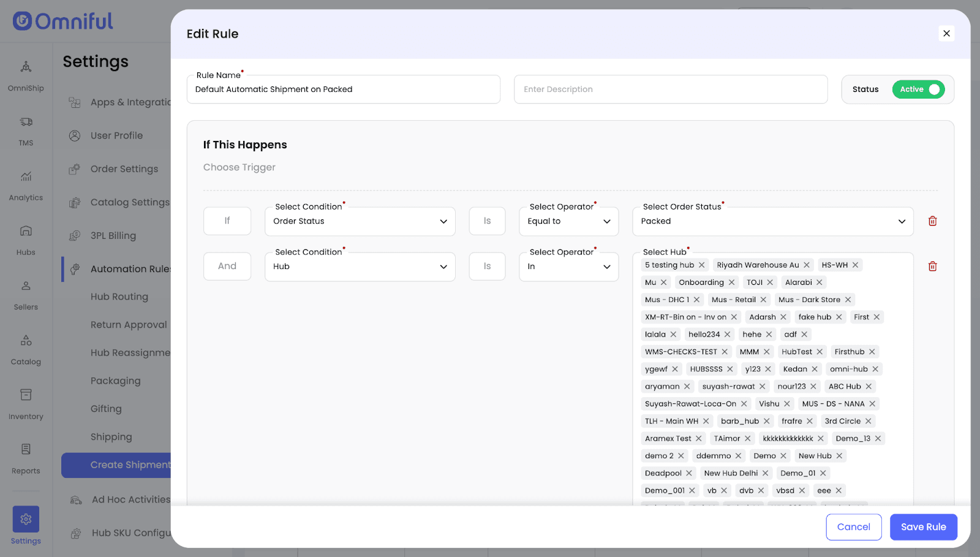The width and height of the screenshot is (980, 557).
Task: Click the Cancel button
Action: pyautogui.click(x=853, y=527)
